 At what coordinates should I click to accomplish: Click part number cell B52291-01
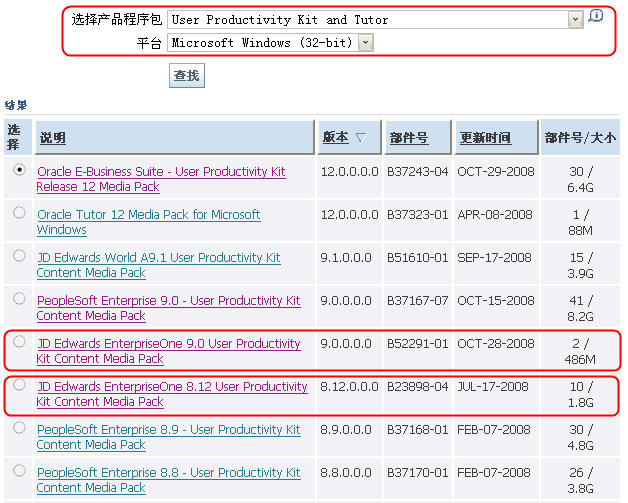pos(417,344)
